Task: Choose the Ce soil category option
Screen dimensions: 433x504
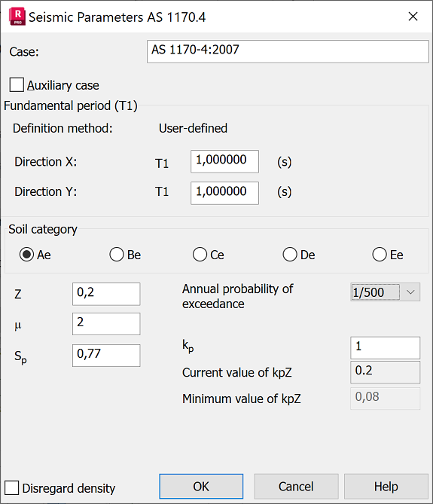Action: tap(200, 255)
